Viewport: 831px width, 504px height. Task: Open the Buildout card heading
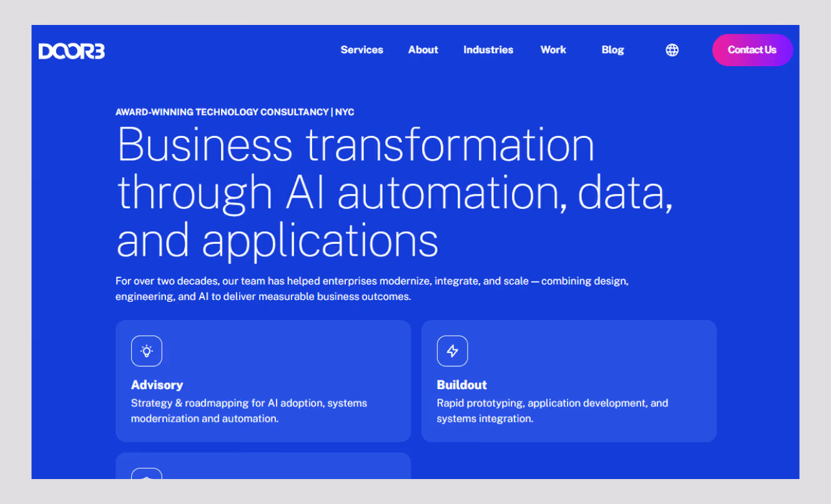[x=462, y=385]
